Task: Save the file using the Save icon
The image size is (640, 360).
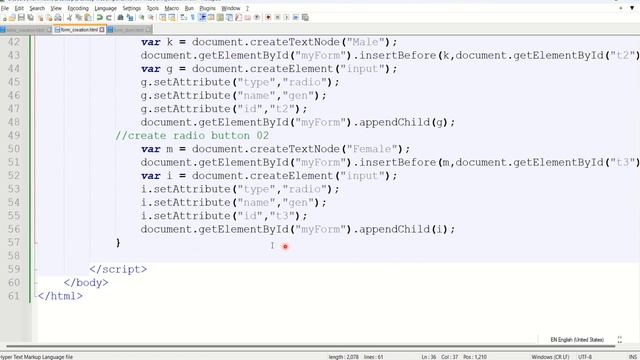Action: point(21,18)
